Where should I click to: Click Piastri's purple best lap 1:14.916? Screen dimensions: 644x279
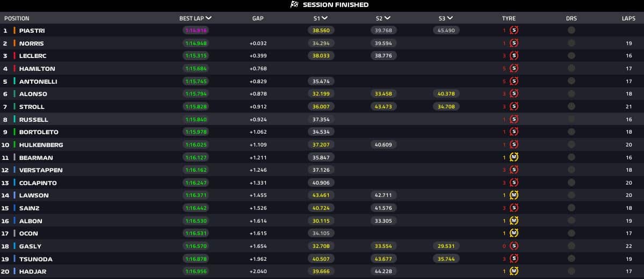(196, 31)
